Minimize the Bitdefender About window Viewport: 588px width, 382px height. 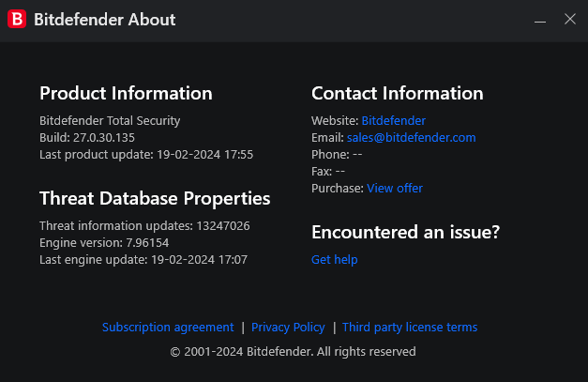[540, 20]
